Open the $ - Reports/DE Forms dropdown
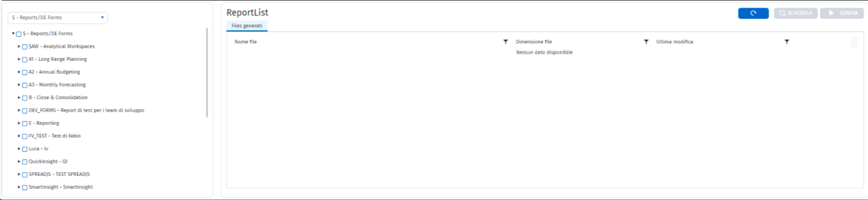This screenshot has height=200, width=868. [x=58, y=18]
